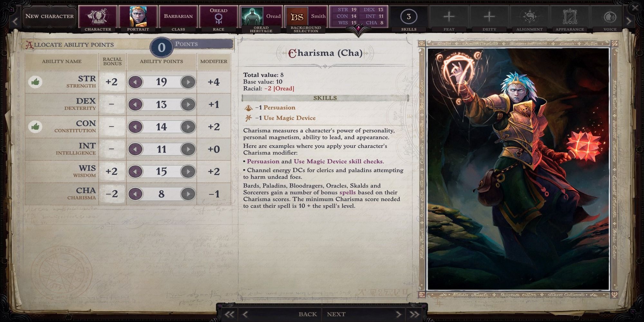This screenshot has width=644, height=322.
Task: Open the Oread Heritage step icon
Action: coord(253,16)
